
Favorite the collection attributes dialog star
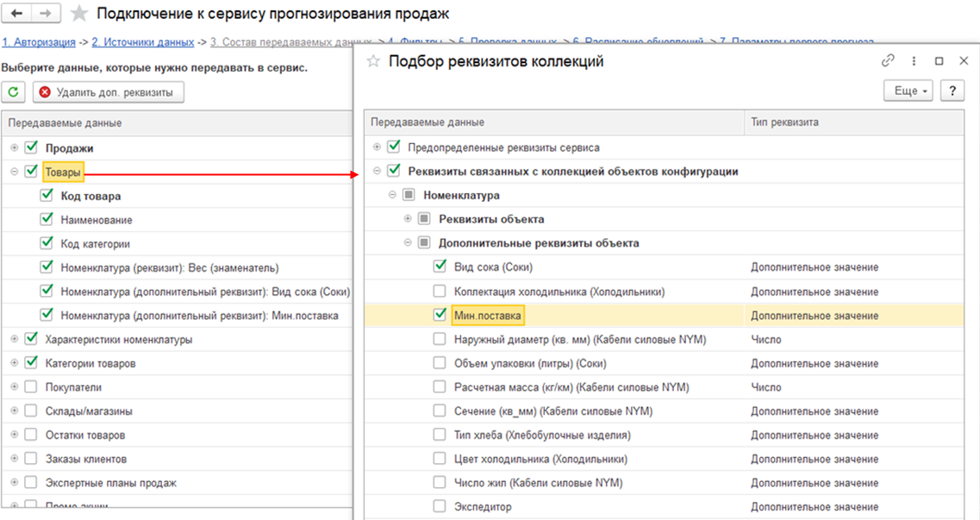[373, 61]
